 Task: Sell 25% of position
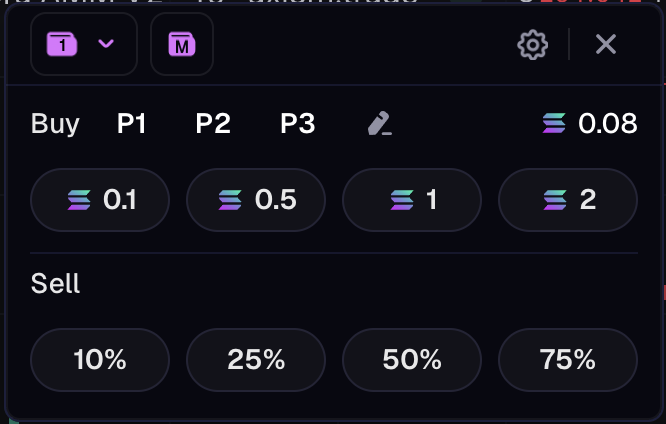(256, 360)
